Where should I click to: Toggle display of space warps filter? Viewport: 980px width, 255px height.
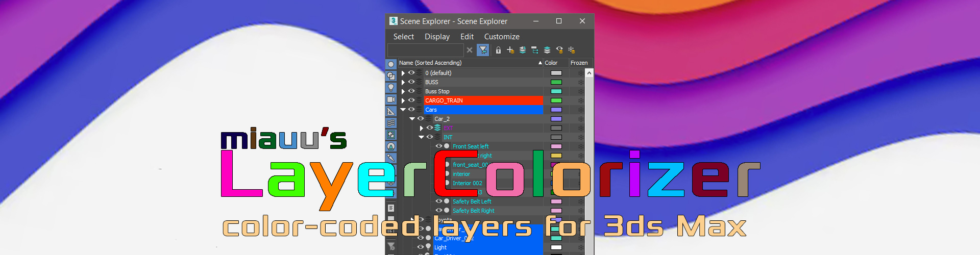391,123
